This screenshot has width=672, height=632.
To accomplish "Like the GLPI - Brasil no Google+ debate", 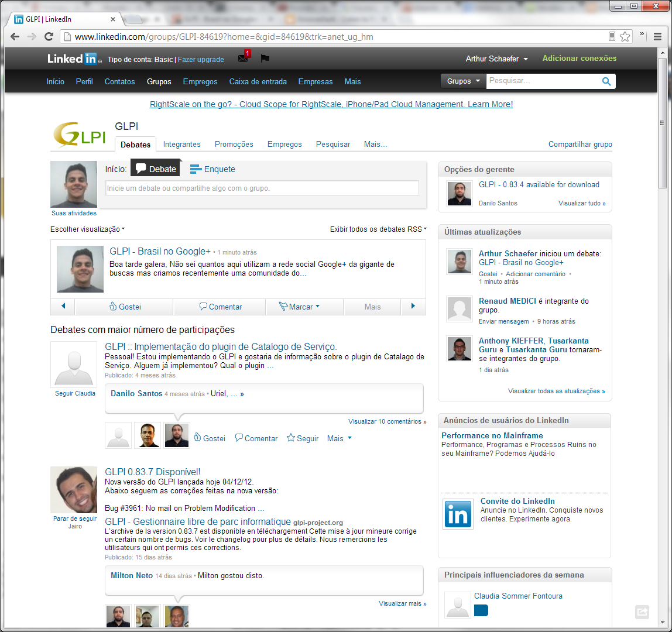I will [x=125, y=307].
